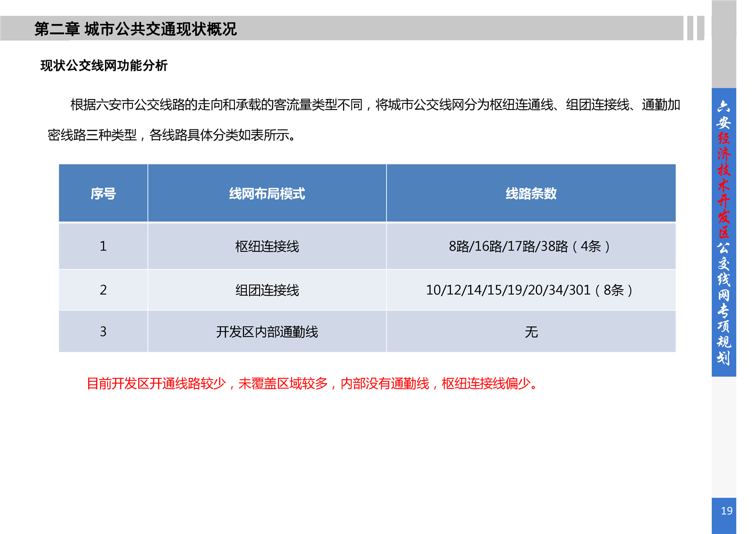Click the vertical sidebar title 六安经济技术开发区公交线网专项规划
The width and height of the screenshot is (756, 534).
(724, 232)
